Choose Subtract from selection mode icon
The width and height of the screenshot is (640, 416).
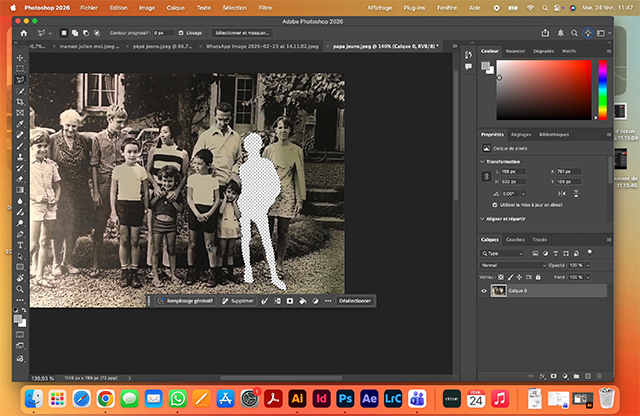(x=86, y=33)
